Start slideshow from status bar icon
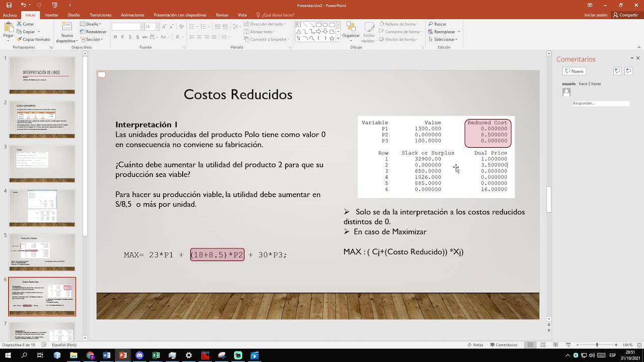644x362 pixels. pos(568,345)
